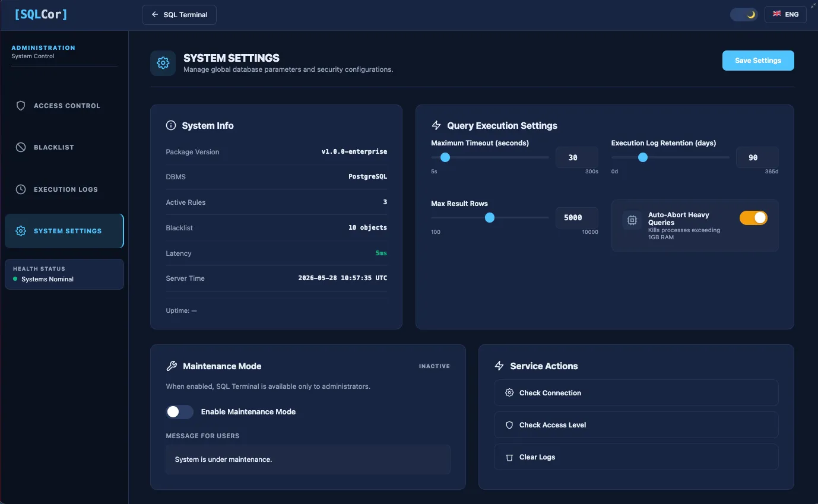Click the Health Status label
The width and height of the screenshot is (818, 504).
(39, 269)
